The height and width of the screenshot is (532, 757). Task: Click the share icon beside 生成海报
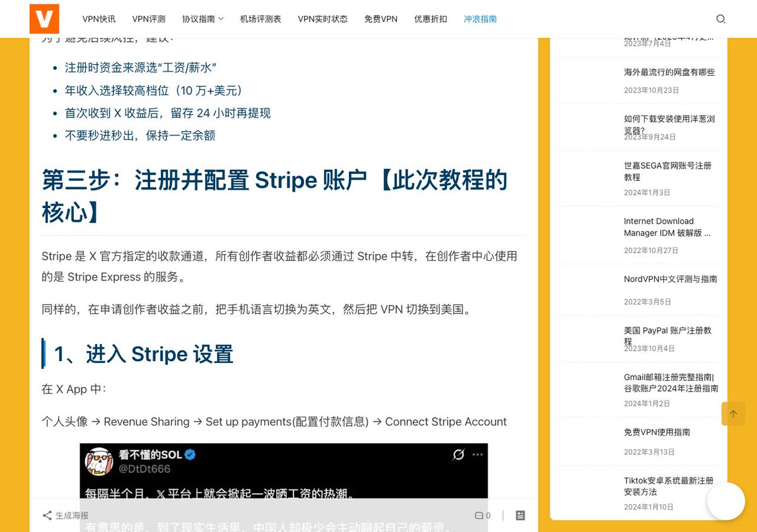click(47, 515)
